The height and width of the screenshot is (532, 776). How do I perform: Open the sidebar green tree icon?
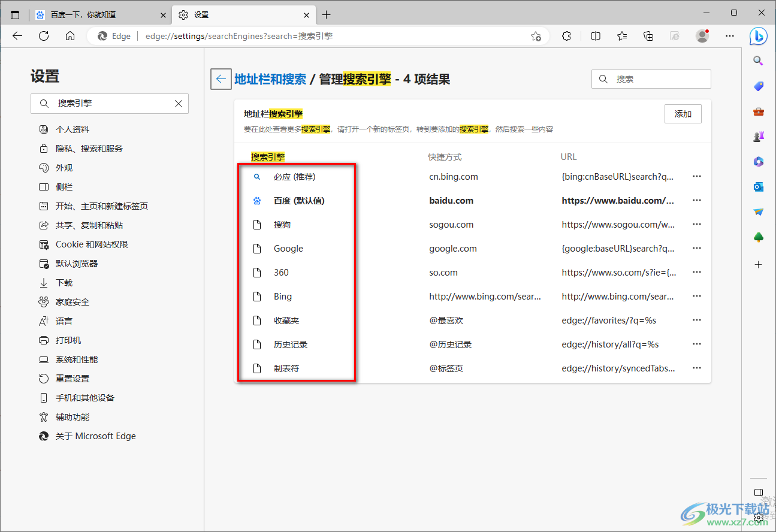click(758, 238)
